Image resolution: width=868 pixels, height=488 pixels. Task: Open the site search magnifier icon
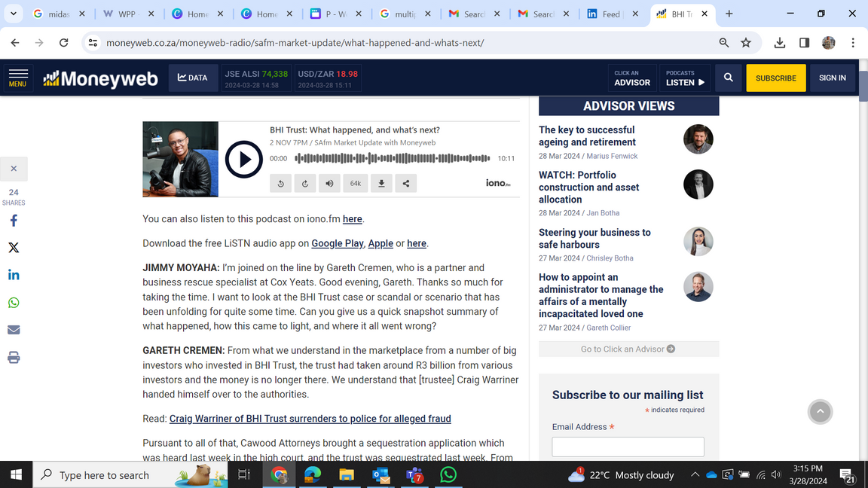tap(729, 78)
